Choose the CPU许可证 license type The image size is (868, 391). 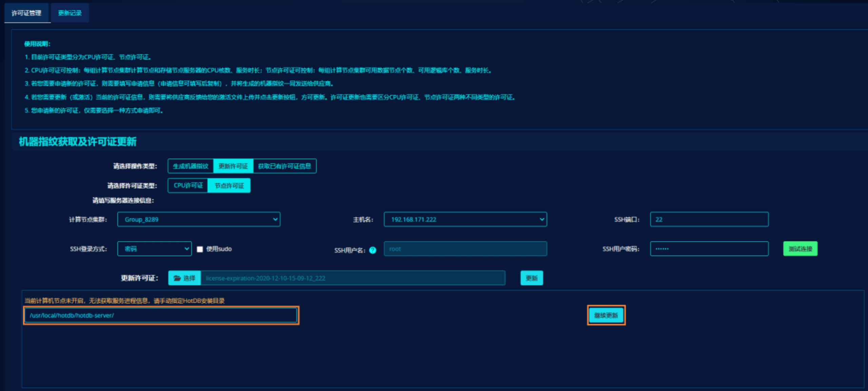coord(188,185)
